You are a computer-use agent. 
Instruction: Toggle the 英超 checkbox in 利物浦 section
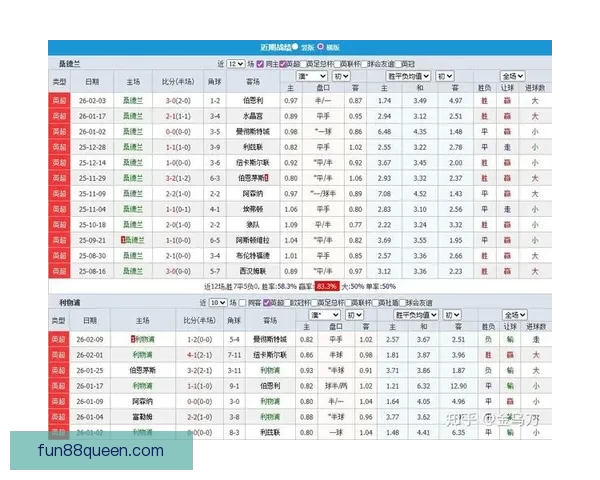point(267,303)
